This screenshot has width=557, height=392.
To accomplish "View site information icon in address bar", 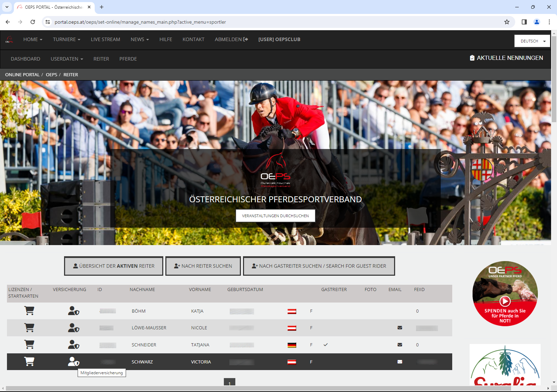I will tap(48, 22).
